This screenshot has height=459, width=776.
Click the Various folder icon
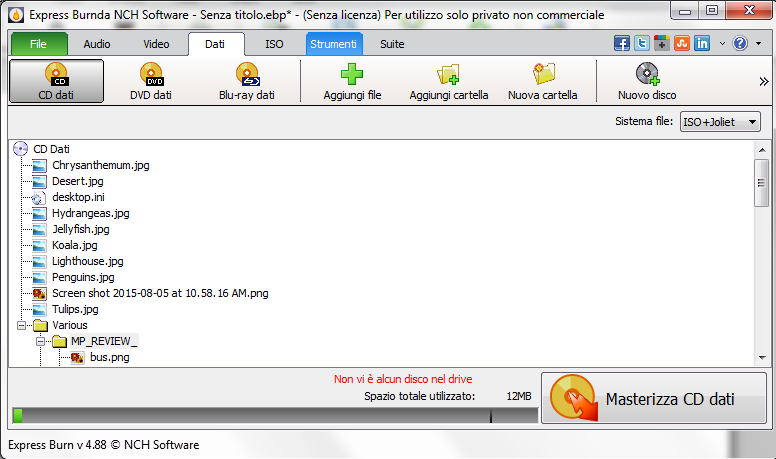(40, 325)
